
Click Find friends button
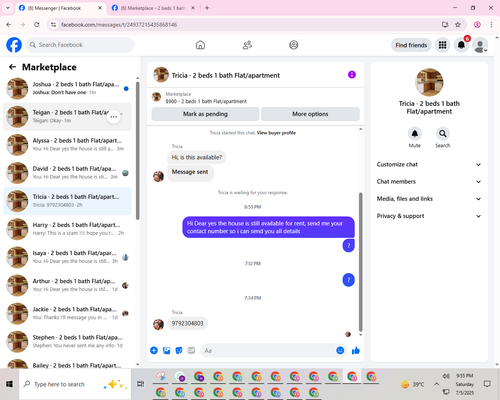(x=411, y=45)
